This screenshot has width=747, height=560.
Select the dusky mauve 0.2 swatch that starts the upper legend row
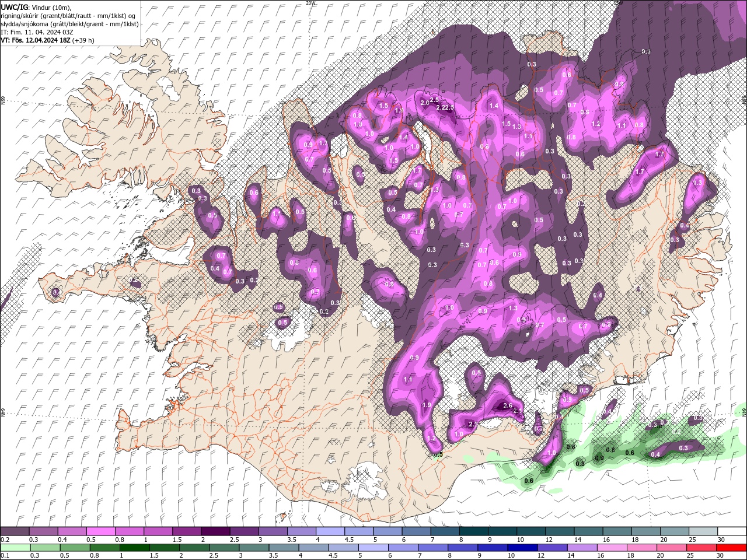15,531
